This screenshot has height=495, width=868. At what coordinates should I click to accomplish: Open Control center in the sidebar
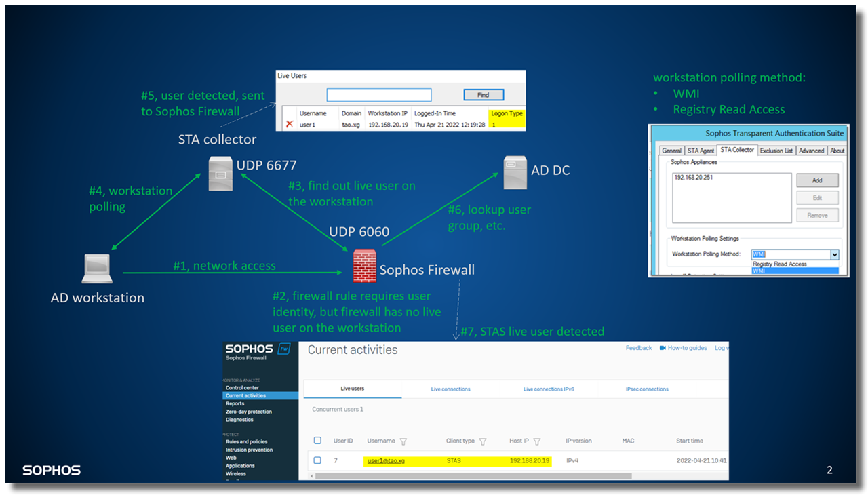coord(242,388)
